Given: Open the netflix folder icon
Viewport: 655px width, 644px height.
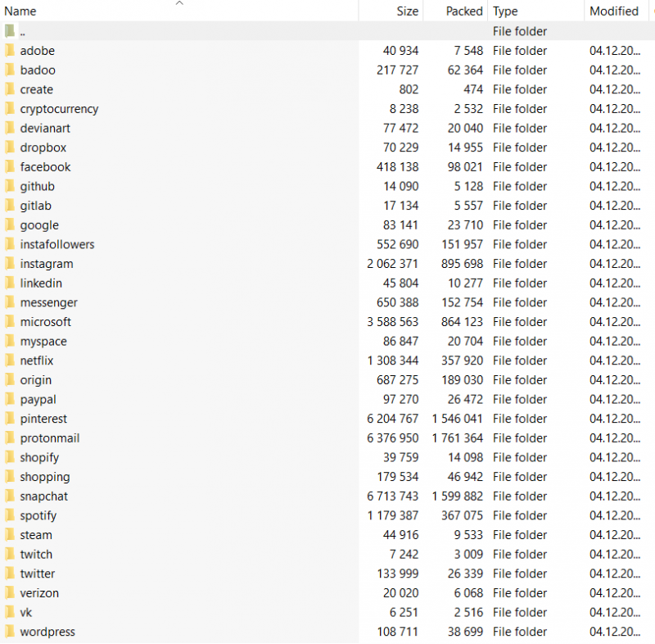Looking at the screenshot, I should click(x=10, y=361).
